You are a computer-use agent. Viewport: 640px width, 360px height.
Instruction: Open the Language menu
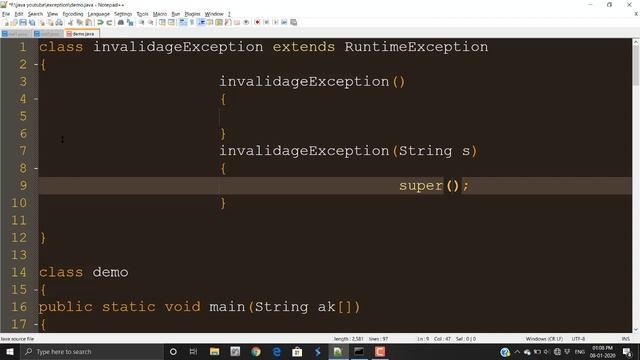click(98, 14)
